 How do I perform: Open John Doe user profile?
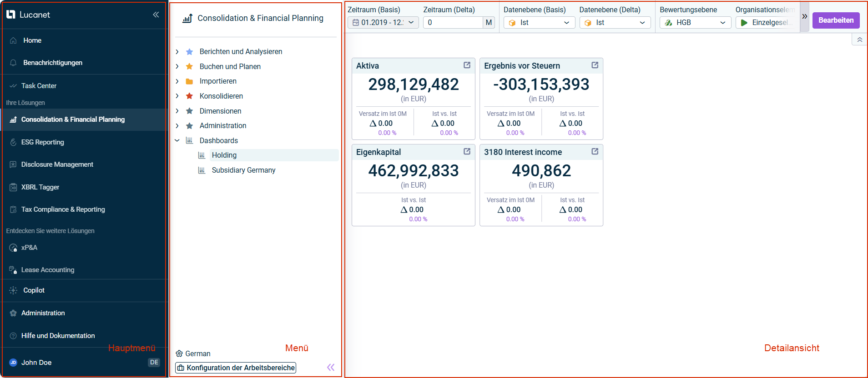(36, 363)
